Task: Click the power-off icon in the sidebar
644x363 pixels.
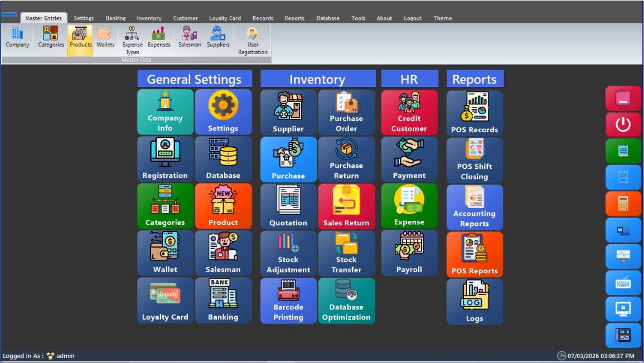Action: (623, 124)
